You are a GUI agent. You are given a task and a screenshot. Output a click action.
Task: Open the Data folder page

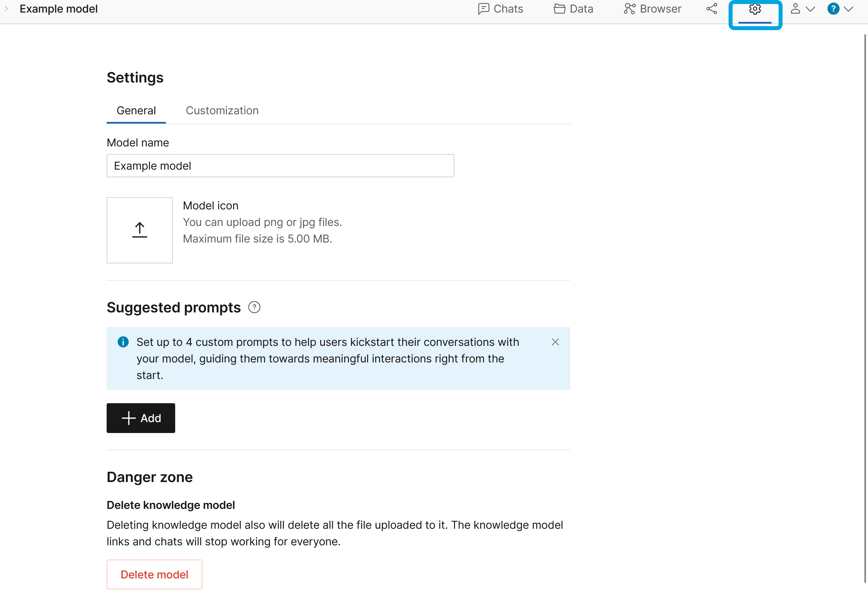(573, 9)
